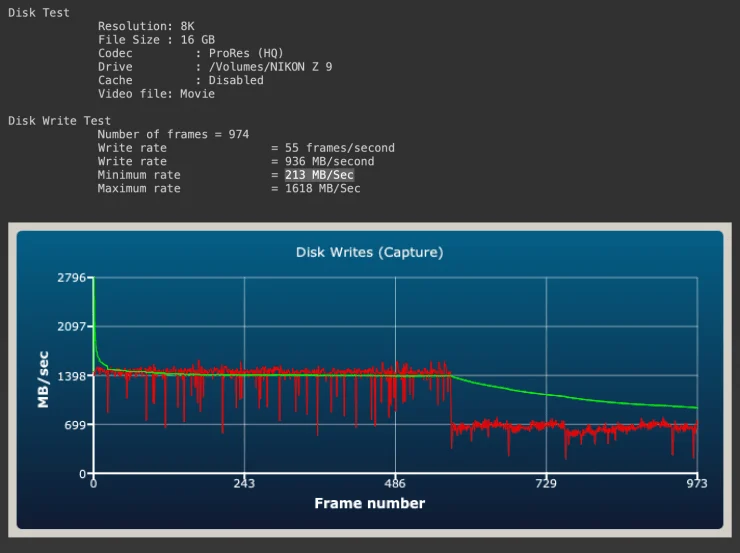Click the 973 frame number tick
This screenshot has height=553, width=740.
pyautogui.click(x=697, y=484)
